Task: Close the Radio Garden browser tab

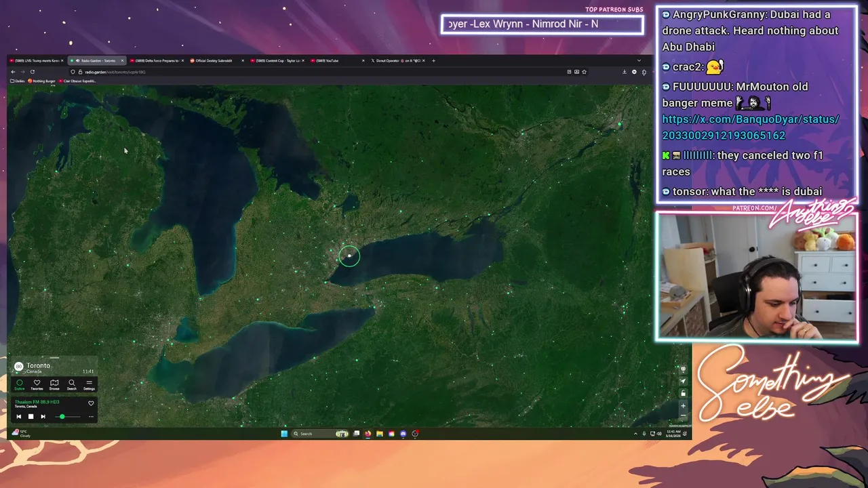Action: (122, 61)
